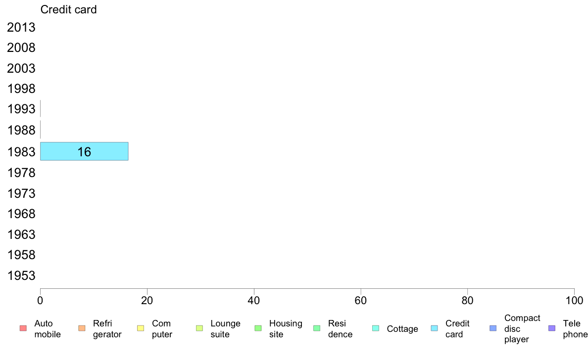The height and width of the screenshot is (364, 588).
Task: Select the Computer legend swatch
Action: click(141, 328)
